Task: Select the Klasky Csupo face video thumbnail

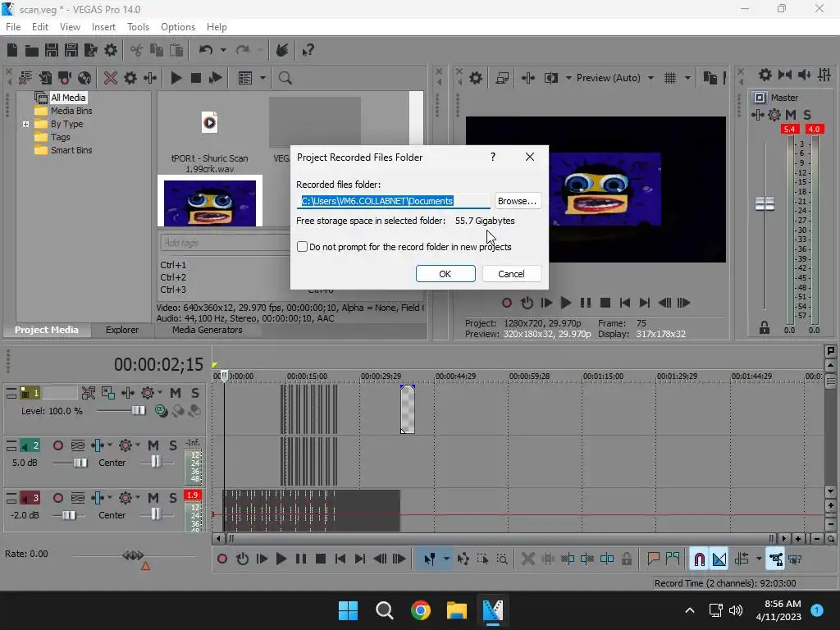Action: (x=209, y=201)
